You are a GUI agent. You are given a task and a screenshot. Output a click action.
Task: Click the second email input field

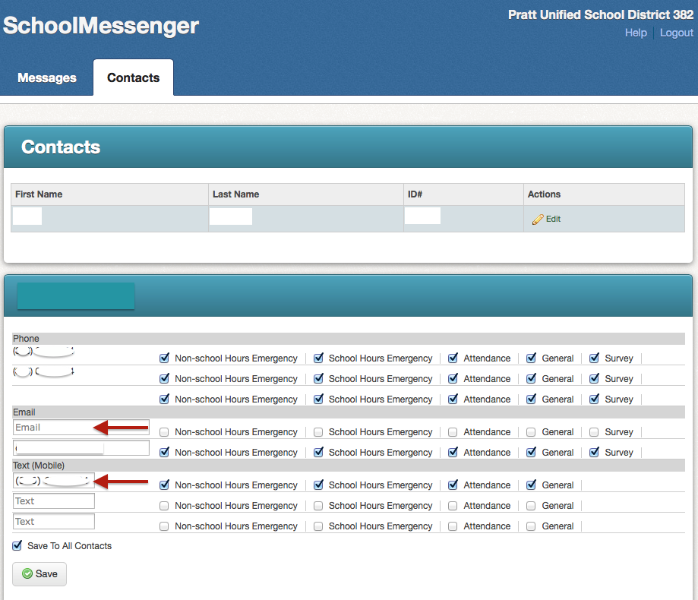pyautogui.click(x=81, y=448)
